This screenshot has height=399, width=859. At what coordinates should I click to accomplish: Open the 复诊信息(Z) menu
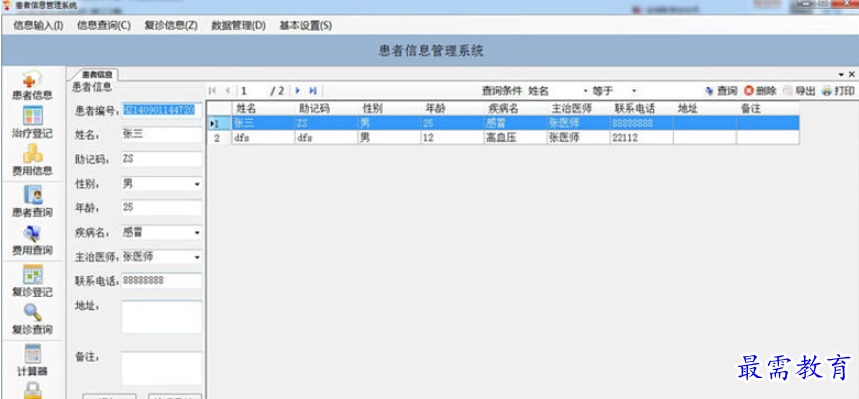tap(171, 26)
